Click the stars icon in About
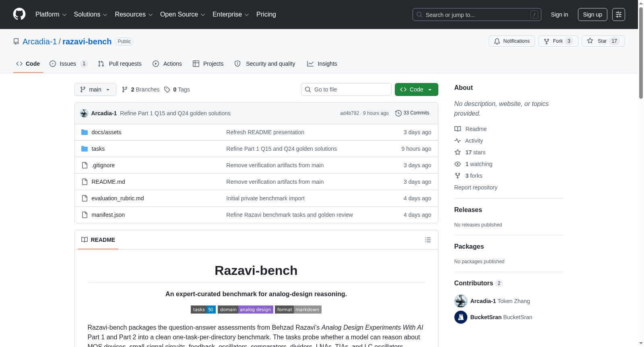The image size is (644, 347). coord(458,152)
